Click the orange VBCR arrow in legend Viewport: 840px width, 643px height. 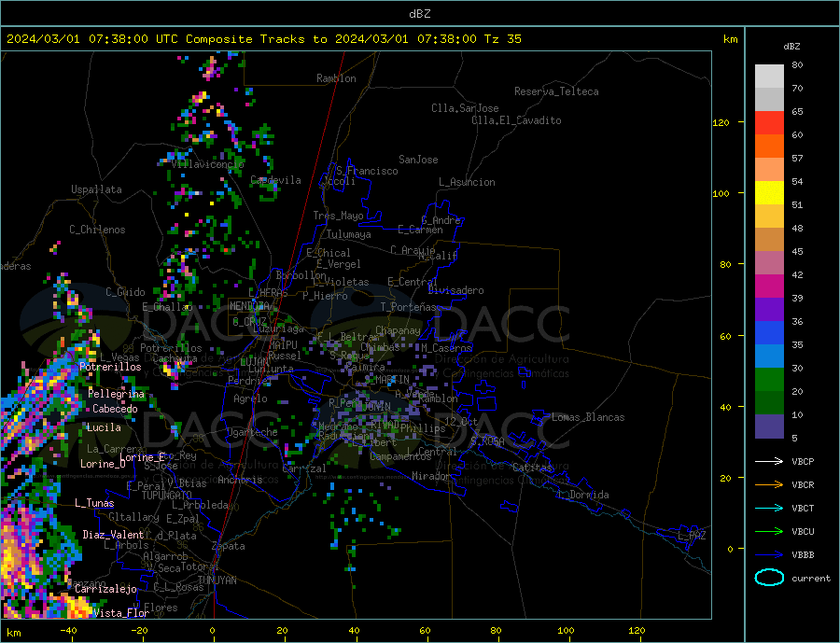[769, 485]
